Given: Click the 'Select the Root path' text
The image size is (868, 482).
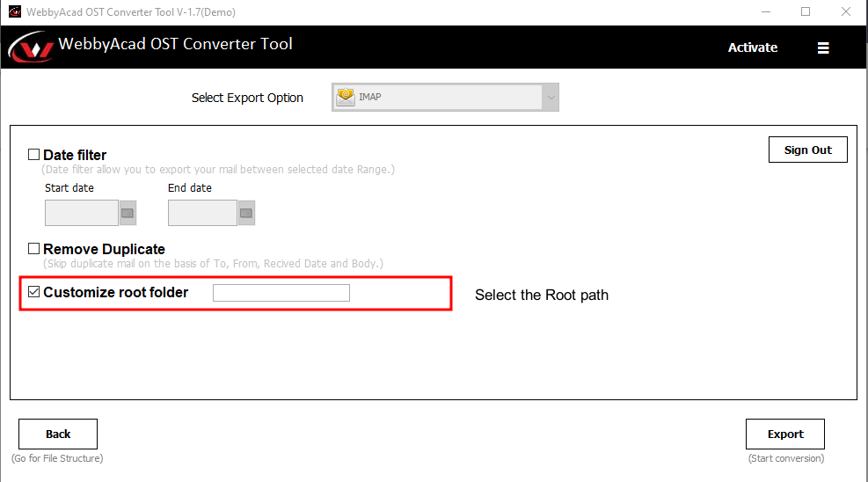Looking at the screenshot, I should tap(542, 295).
